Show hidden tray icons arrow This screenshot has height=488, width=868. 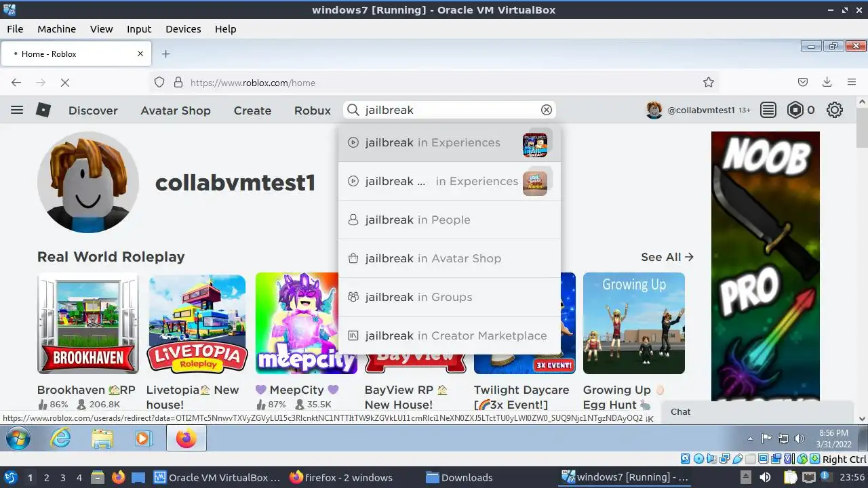click(750, 439)
